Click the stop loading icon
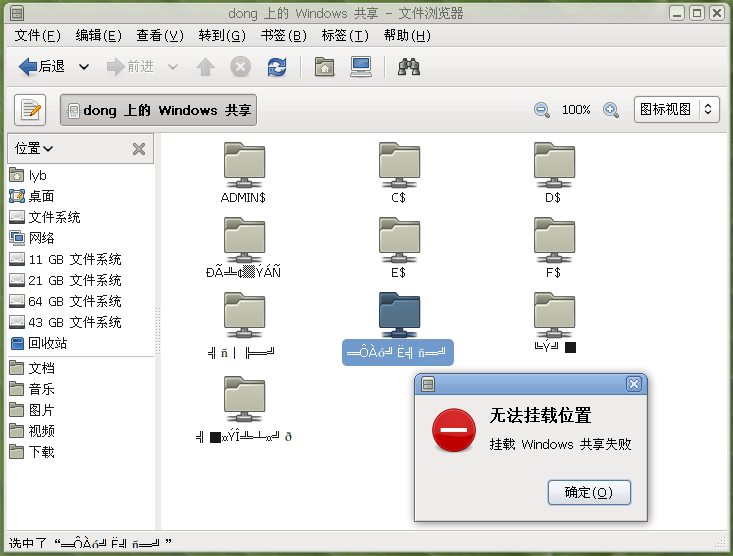The width and height of the screenshot is (733, 556). [240, 67]
